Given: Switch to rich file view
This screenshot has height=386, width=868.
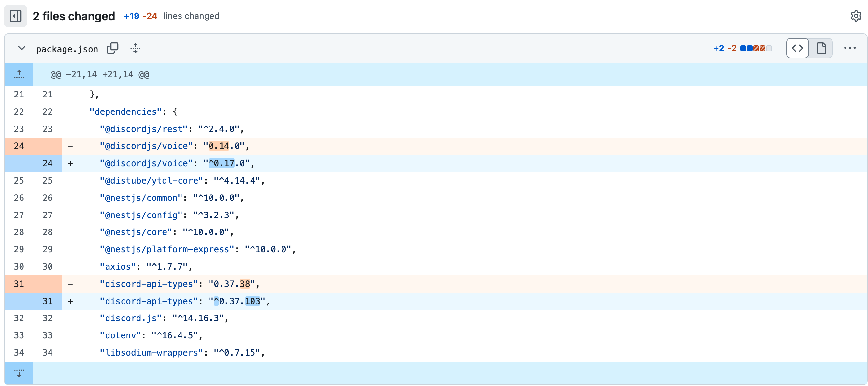Looking at the screenshot, I should click(821, 48).
